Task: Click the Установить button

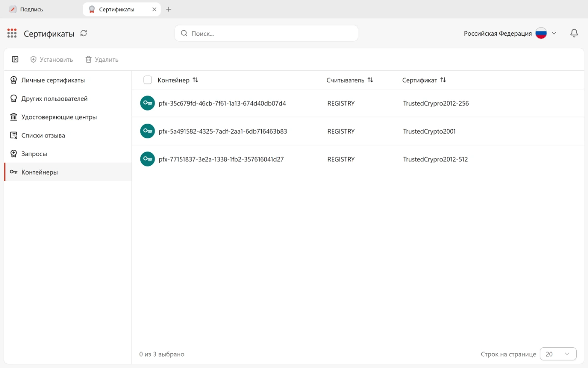Action: (x=52, y=60)
